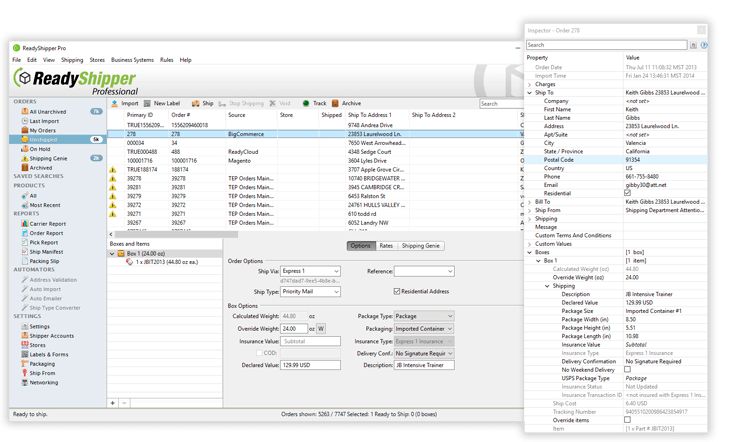Open My Orders in sidebar

point(42,130)
